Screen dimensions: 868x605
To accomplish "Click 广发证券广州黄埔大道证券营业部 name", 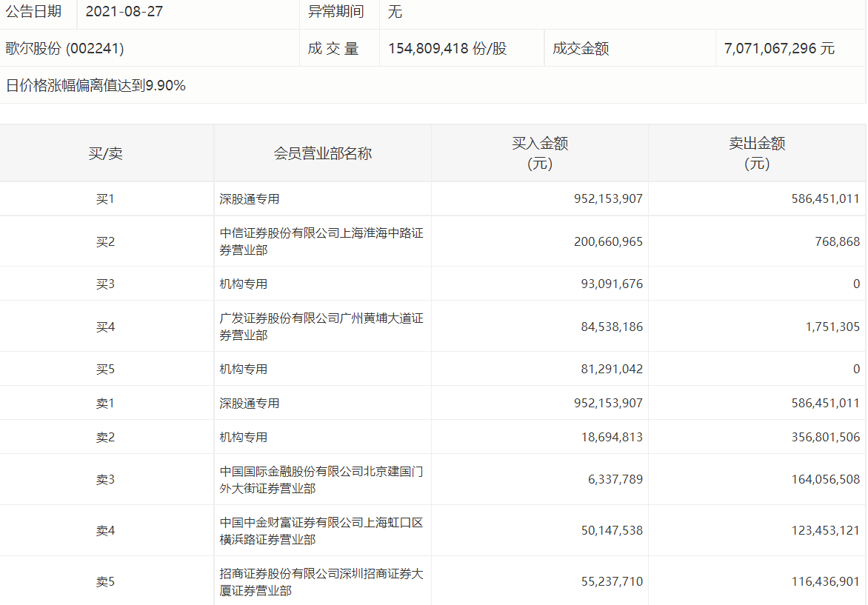I will click(321, 327).
